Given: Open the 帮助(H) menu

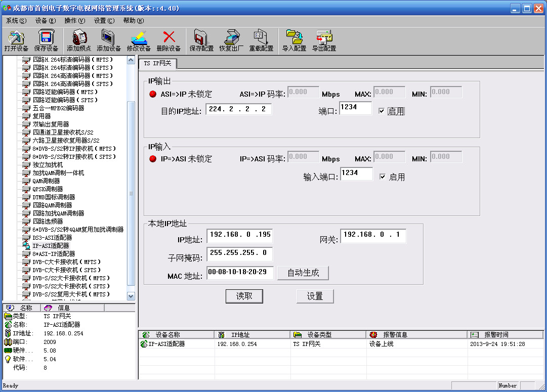Looking at the screenshot, I should tap(133, 21).
